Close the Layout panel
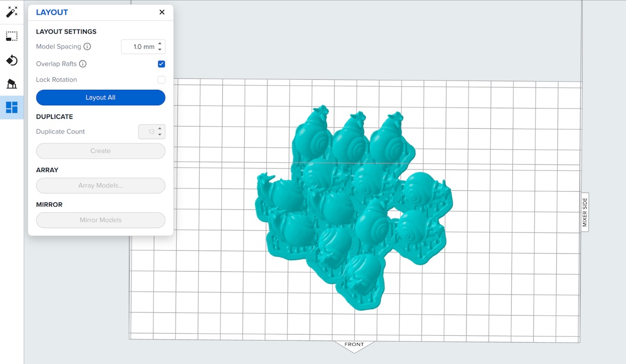The width and height of the screenshot is (626, 364). [162, 12]
